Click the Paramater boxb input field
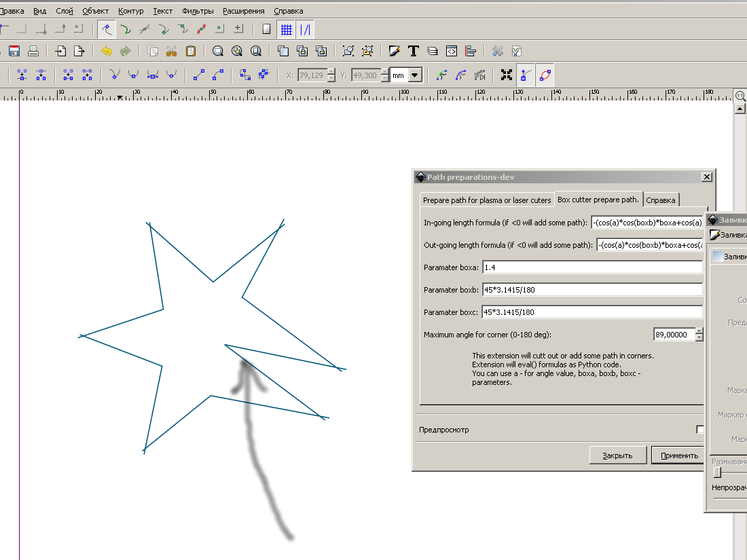Screen dimensions: 747x560 tap(593, 290)
